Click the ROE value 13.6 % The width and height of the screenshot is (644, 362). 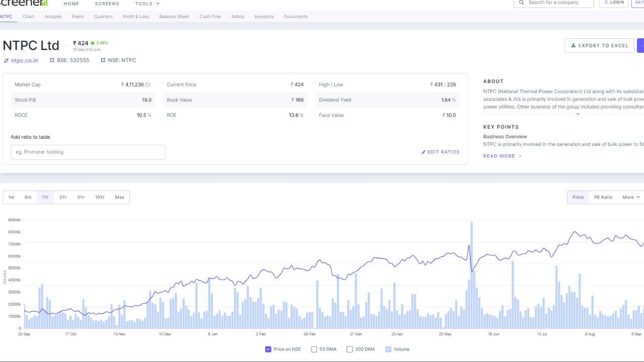(x=296, y=115)
